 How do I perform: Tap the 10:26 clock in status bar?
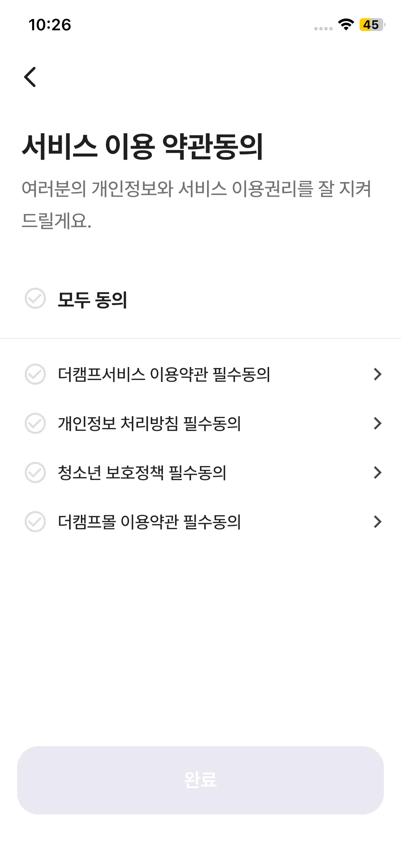pyautogui.click(x=50, y=25)
